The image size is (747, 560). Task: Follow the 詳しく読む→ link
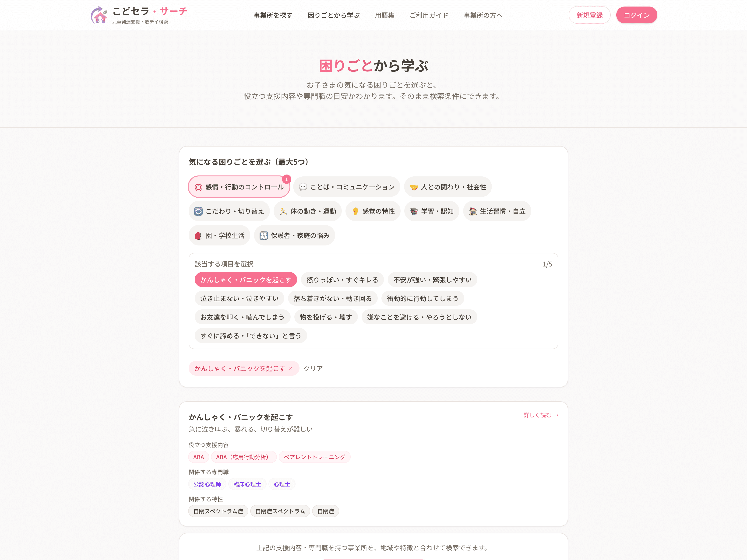coord(541,415)
